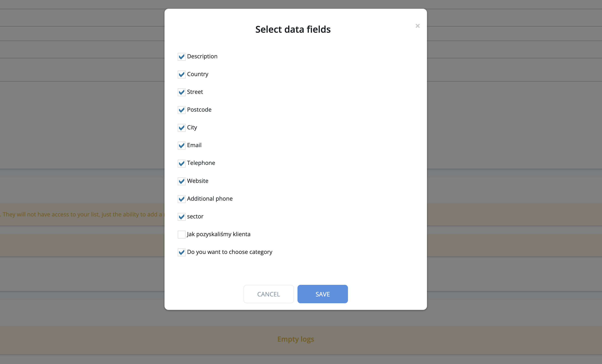Disable the Telephone checkbox

(181, 163)
